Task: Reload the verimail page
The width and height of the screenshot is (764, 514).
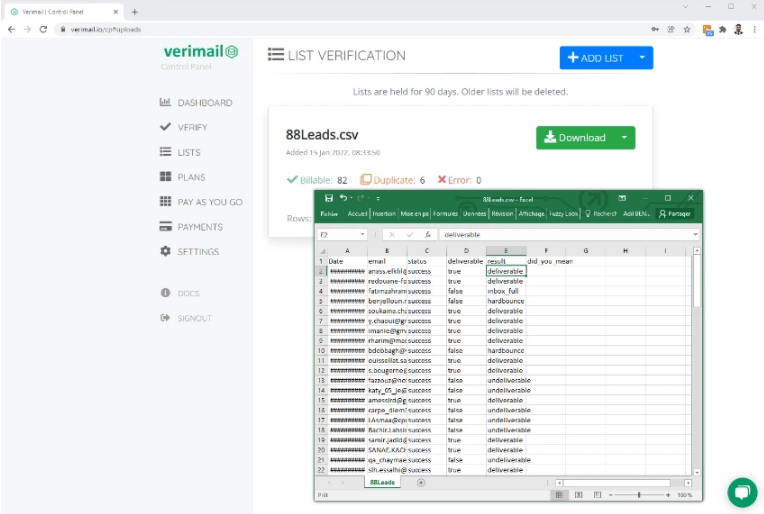Action: 43,29
